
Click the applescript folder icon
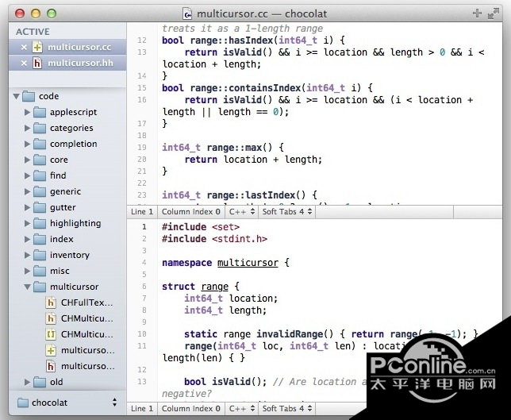click(40, 112)
